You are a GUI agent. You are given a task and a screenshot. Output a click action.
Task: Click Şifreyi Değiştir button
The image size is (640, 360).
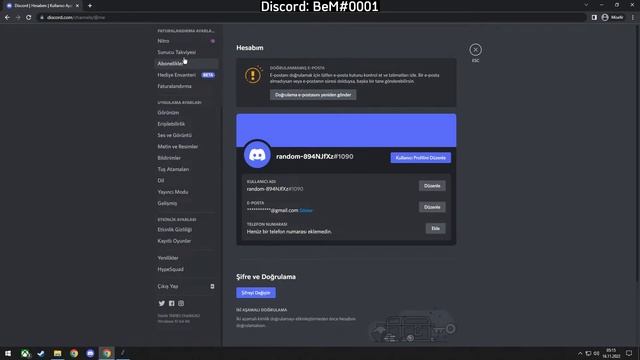[x=256, y=293]
